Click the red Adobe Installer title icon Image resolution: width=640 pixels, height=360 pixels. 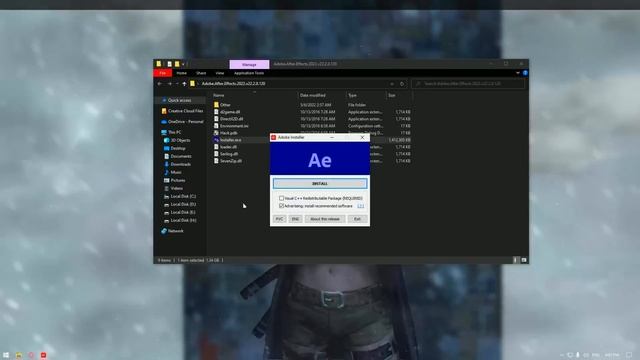273,138
